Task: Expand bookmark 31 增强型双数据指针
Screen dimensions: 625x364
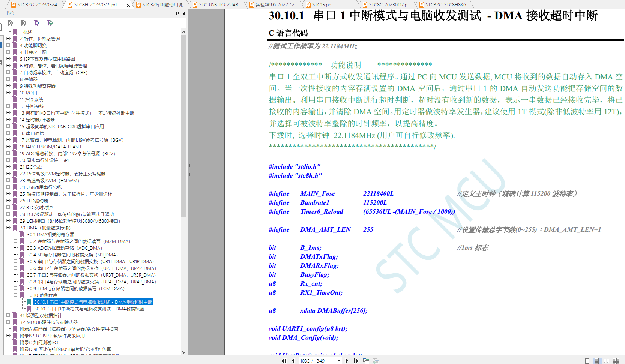Action: click(8, 315)
